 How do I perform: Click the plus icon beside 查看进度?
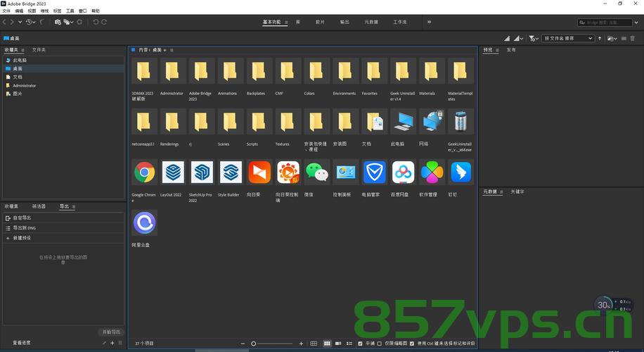112,343
